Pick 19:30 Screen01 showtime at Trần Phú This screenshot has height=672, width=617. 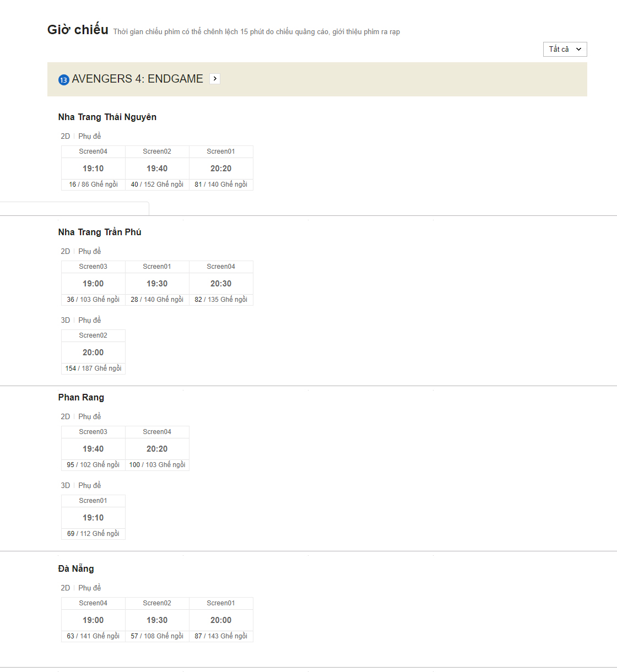tap(157, 284)
